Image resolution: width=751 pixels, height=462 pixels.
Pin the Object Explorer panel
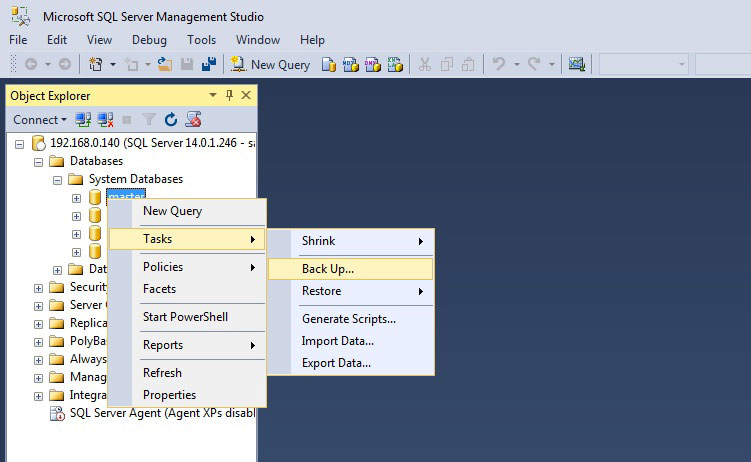click(229, 95)
